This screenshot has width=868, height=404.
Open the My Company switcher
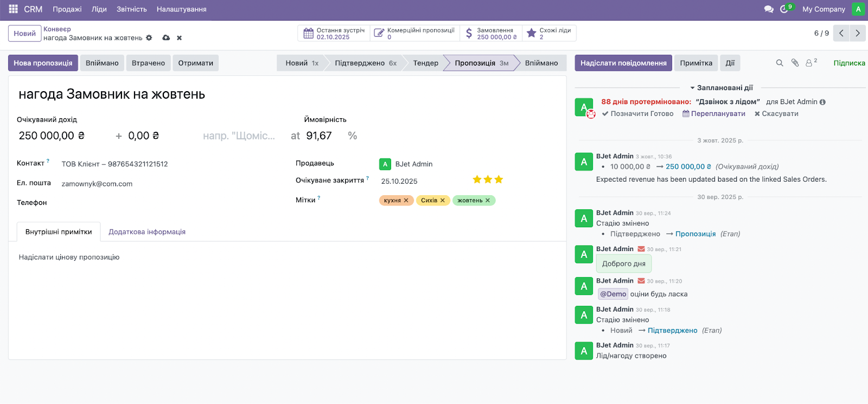pos(824,9)
